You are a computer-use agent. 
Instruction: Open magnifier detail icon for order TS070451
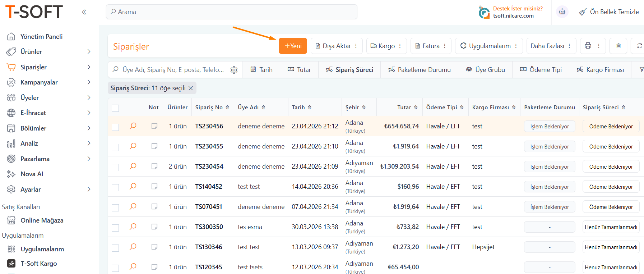pos(133,206)
